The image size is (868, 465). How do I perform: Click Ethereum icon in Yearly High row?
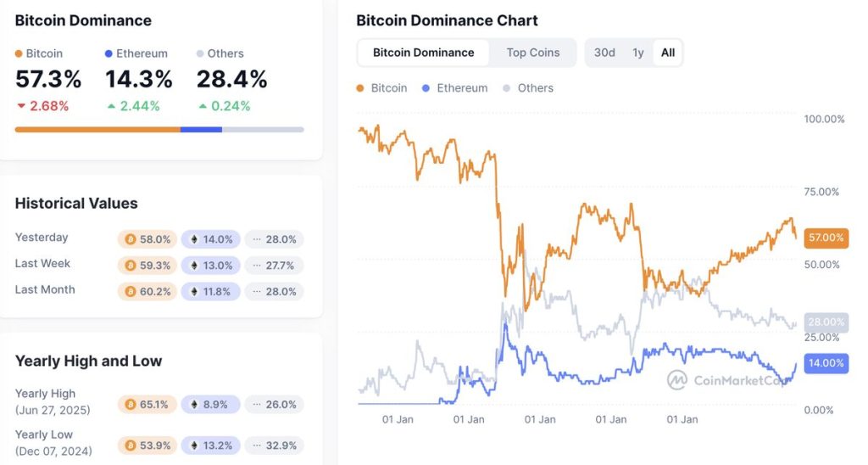(x=194, y=405)
